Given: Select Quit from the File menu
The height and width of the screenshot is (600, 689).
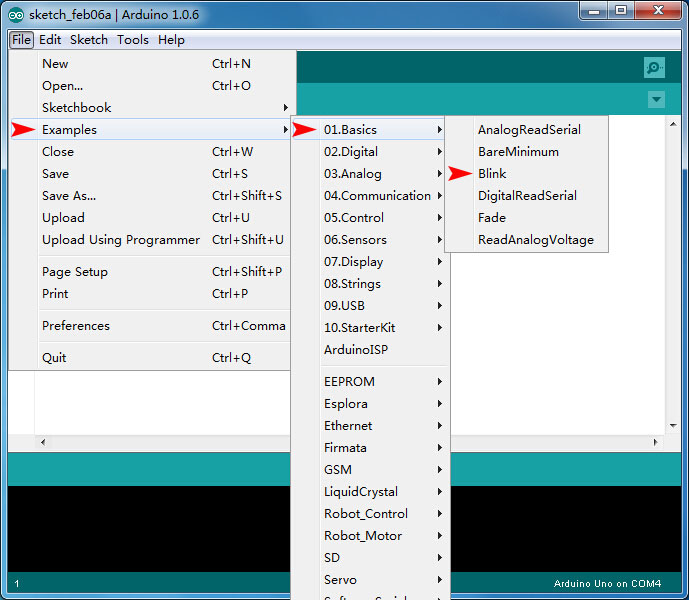Looking at the screenshot, I should point(54,358).
